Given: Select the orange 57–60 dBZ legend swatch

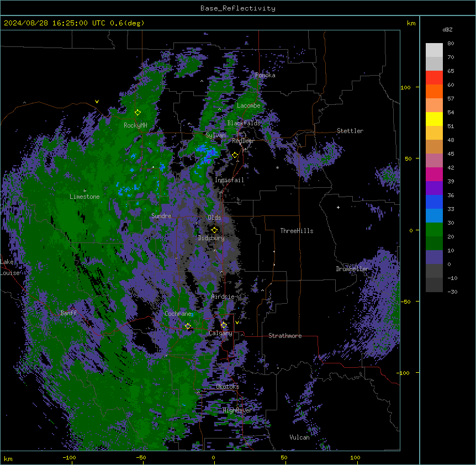Looking at the screenshot, I should coord(434,91).
